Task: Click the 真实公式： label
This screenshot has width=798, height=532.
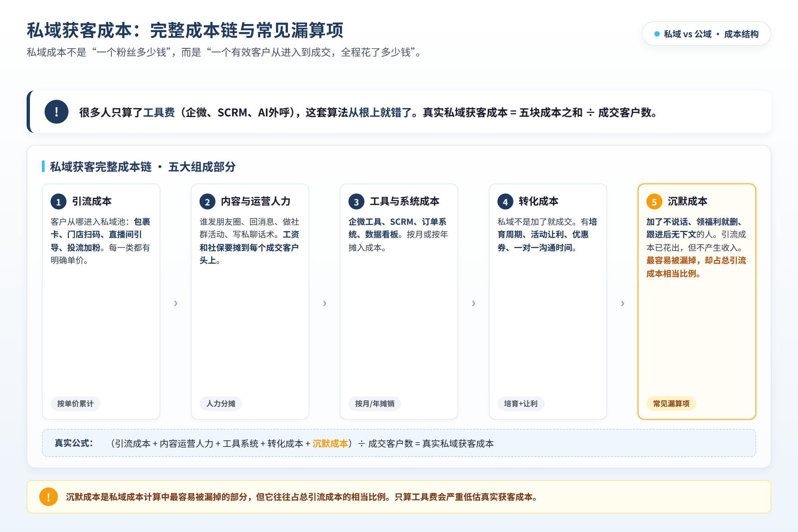Action: [x=73, y=443]
